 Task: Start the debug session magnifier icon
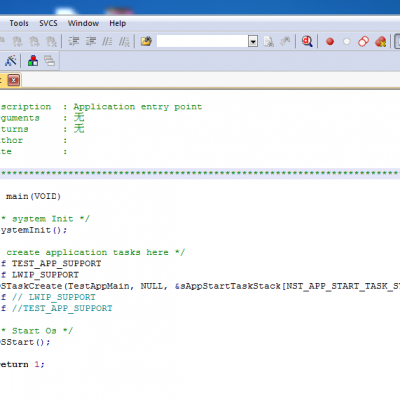click(x=307, y=41)
